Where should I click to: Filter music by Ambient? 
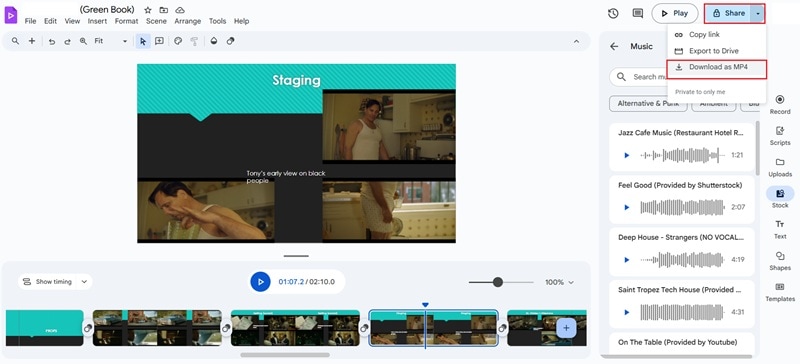click(713, 104)
